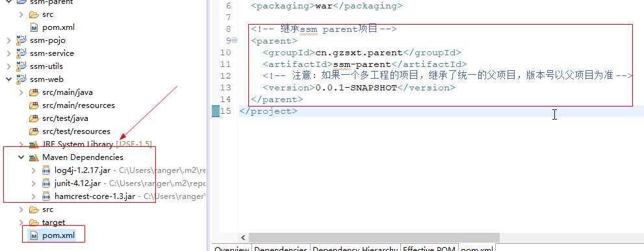Expand the ssm-utils project node
The height and width of the screenshot is (251, 644).
click(x=8, y=66)
